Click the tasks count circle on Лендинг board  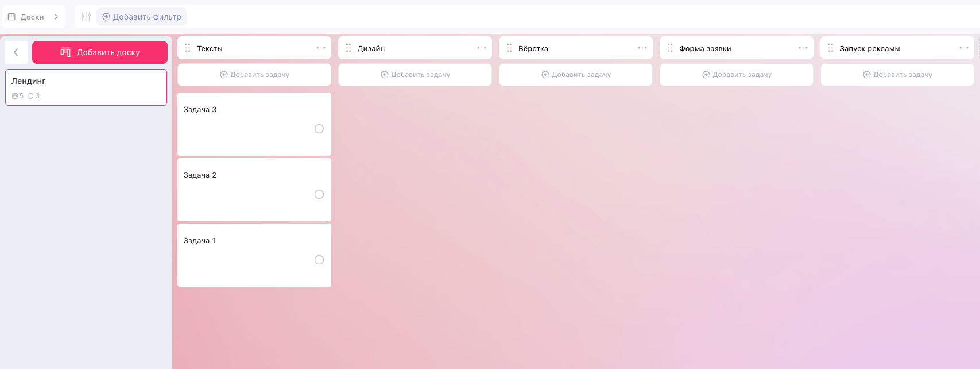click(x=30, y=96)
